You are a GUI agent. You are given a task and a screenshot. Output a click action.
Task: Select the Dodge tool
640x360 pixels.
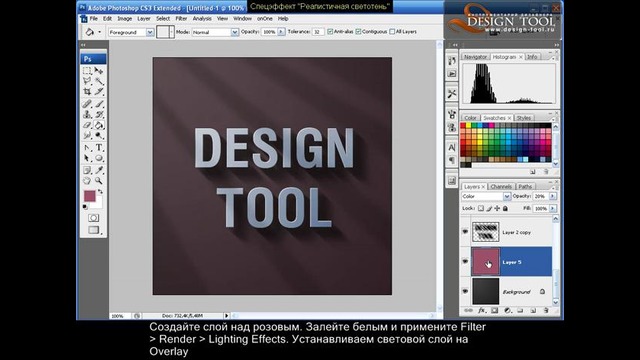(99, 135)
